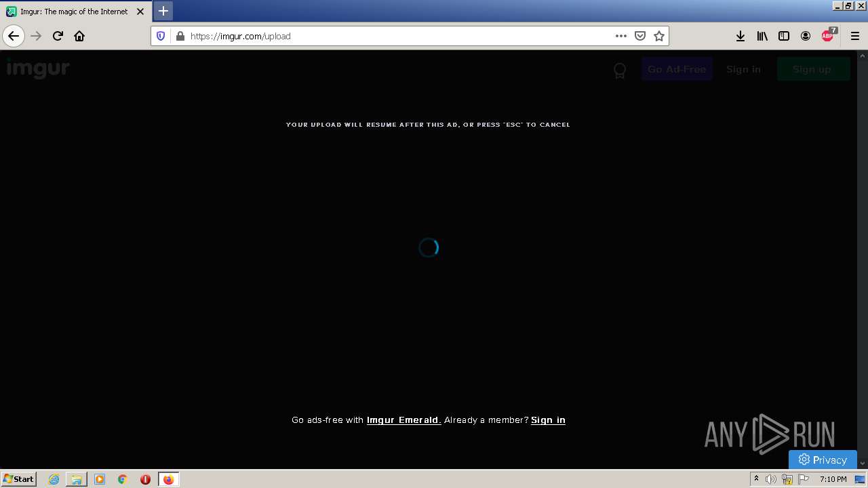The height and width of the screenshot is (488, 868).
Task: Minimize the Firefox window
Action: coord(837,5)
